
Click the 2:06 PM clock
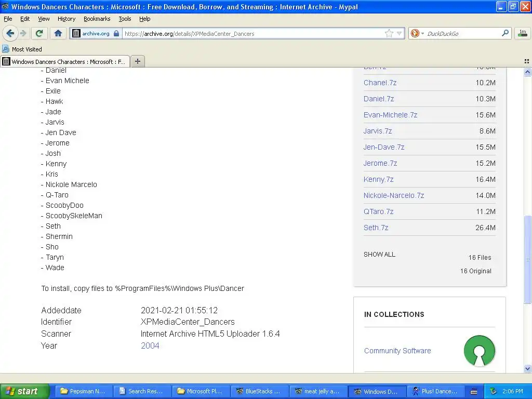pos(513,391)
